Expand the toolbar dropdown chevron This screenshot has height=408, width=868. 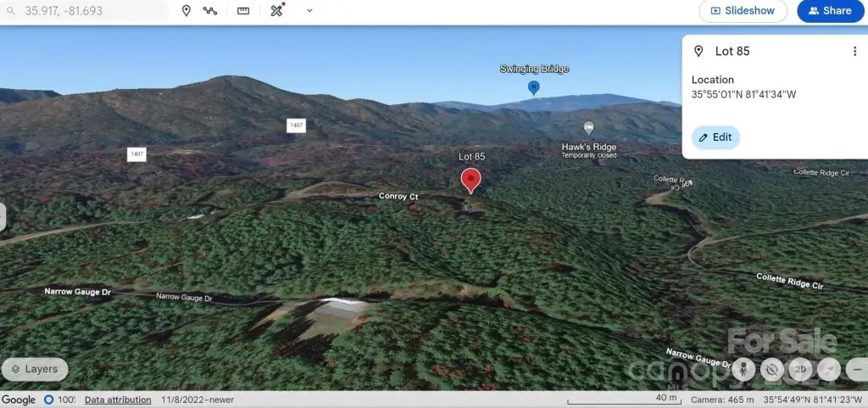(309, 11)
